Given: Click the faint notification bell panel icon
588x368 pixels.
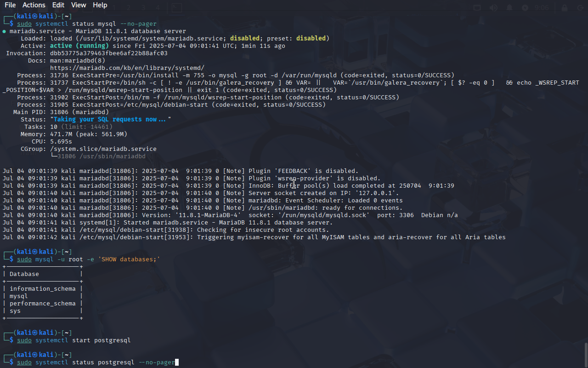Looking at the screenshot, I should tap(509, 8).
